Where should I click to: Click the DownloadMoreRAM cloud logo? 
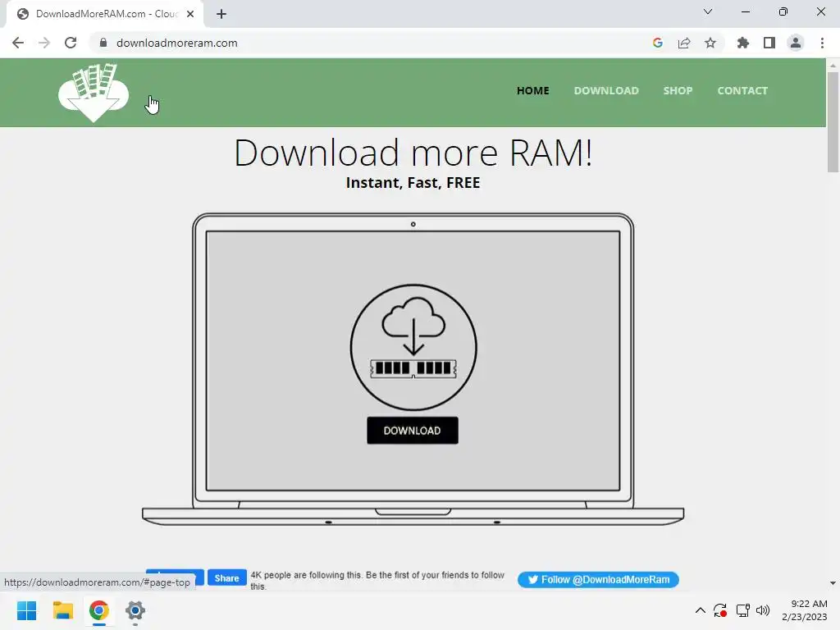94,92
